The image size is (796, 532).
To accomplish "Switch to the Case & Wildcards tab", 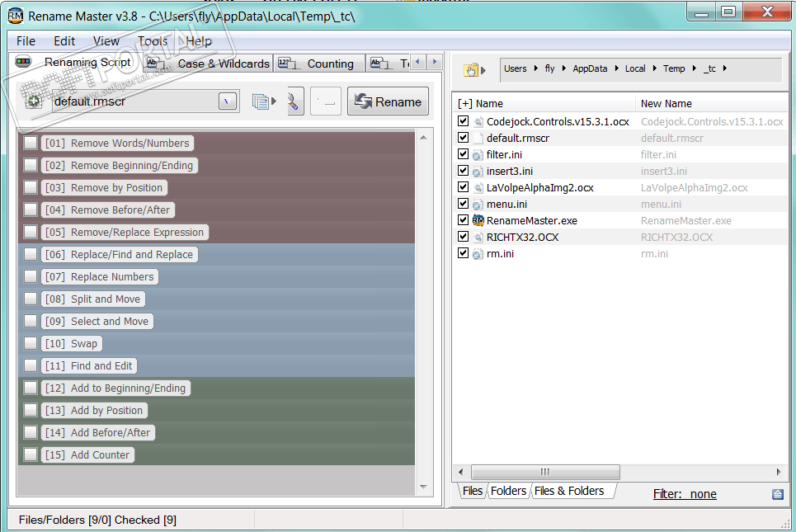I will [x=207, y=64].
